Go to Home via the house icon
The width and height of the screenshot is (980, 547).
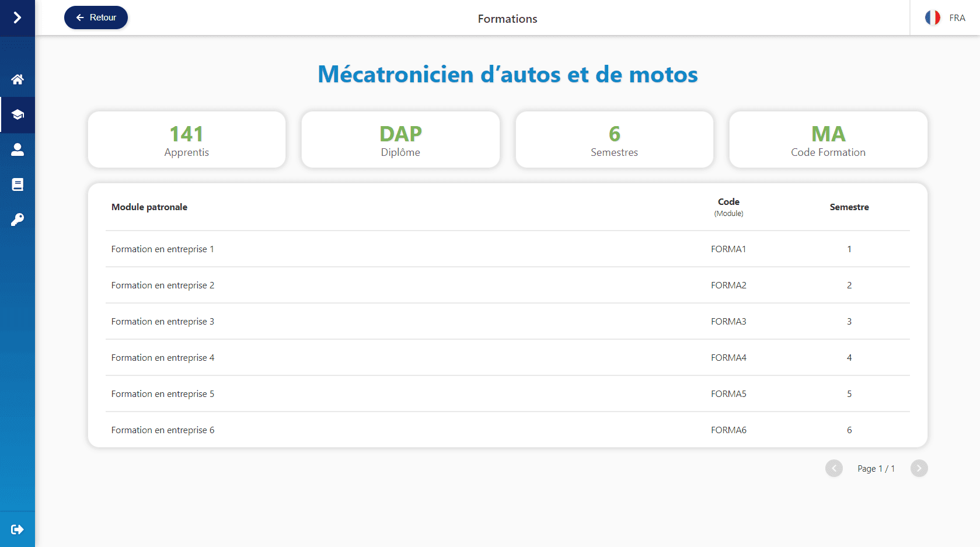point(18,79)
